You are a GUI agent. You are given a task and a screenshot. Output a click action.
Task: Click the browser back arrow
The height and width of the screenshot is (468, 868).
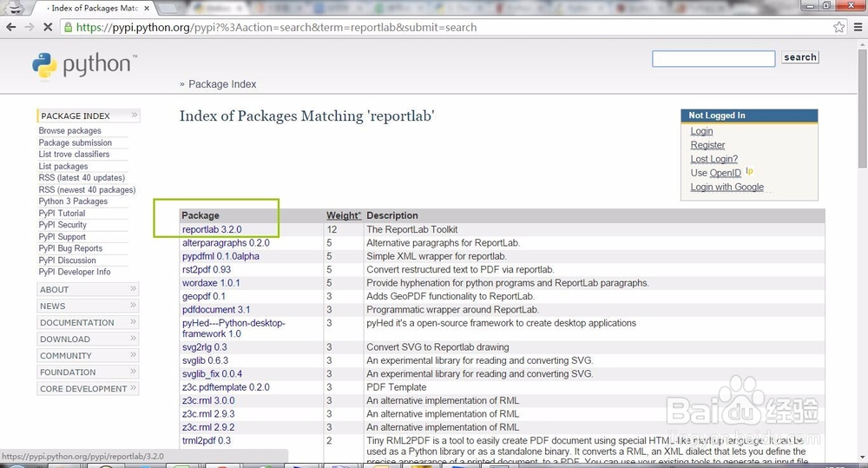[x=11, y=27]
